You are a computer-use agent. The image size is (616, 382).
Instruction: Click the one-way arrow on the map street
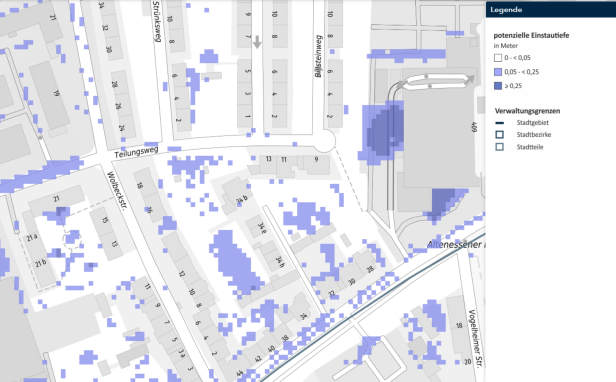point(257,42)
